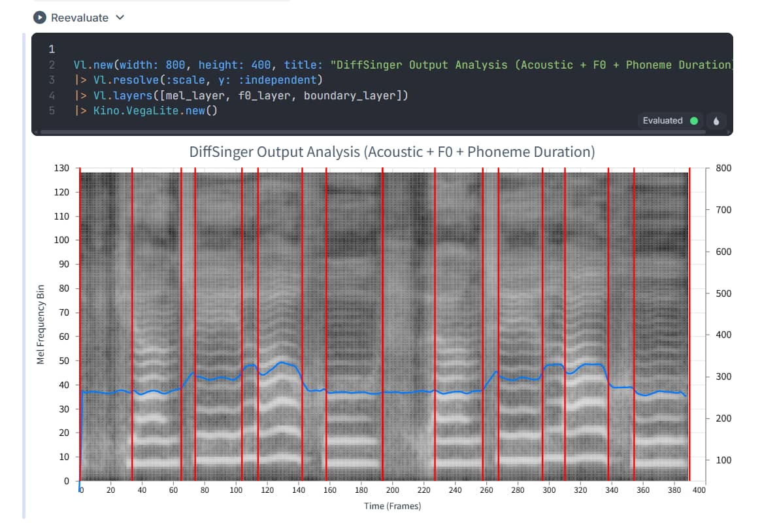Click the 800 tick on right axis
The height and width of the screenshot is (532, 762).
coord(723,168)
